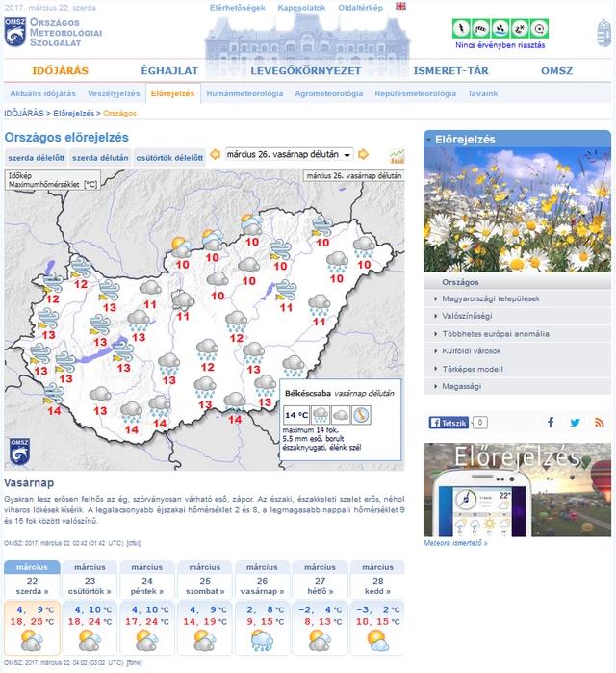This screenshot has width=616, height=673.
Task: Open the Meteora app Előrejelzés banner
Action: pyautogui.click(x=517, y=490)
